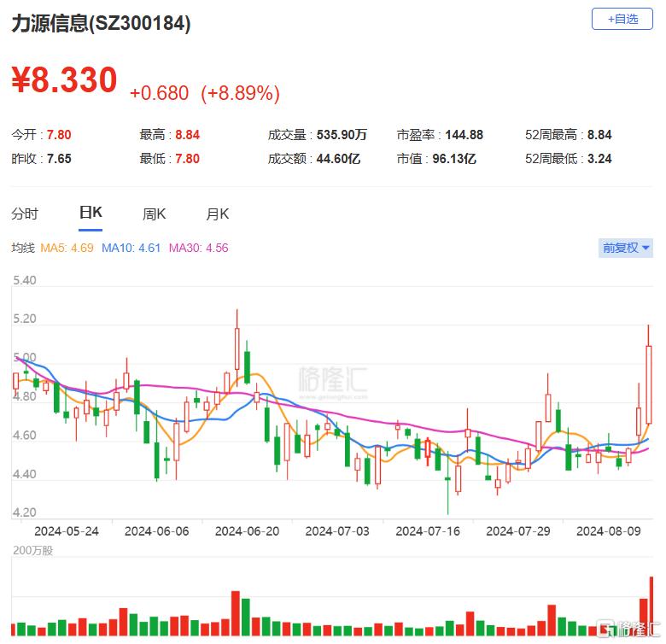Image resolution: width=666 pixels, height=644 pixels.
Task: Open the 月K monthly chart tab
Action: pos(218,214)
